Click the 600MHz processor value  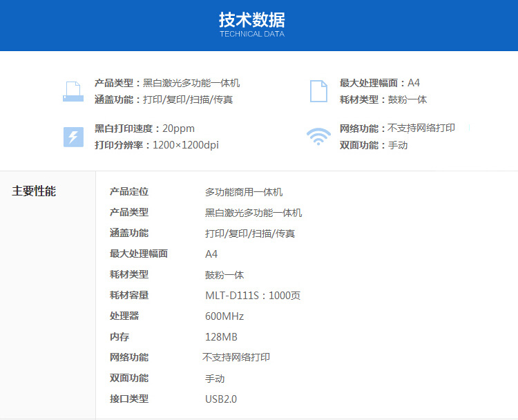pos(224,316)
